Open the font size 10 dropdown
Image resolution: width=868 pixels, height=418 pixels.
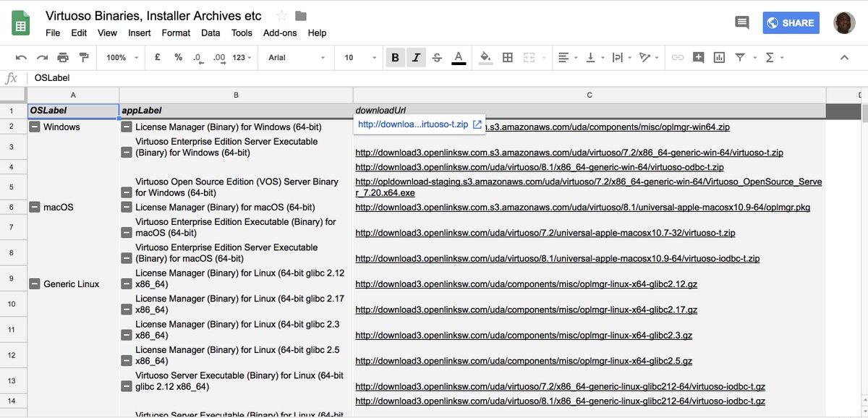tap(359, 57)
